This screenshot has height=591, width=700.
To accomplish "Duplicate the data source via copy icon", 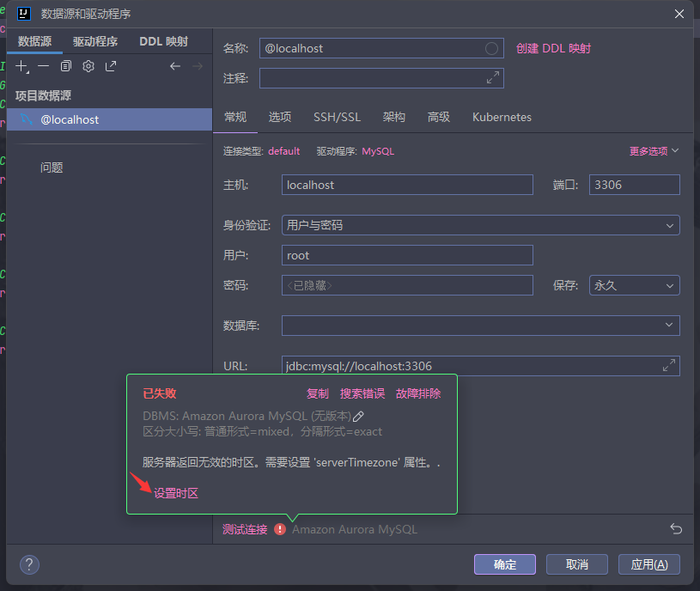I will point(65,65).
